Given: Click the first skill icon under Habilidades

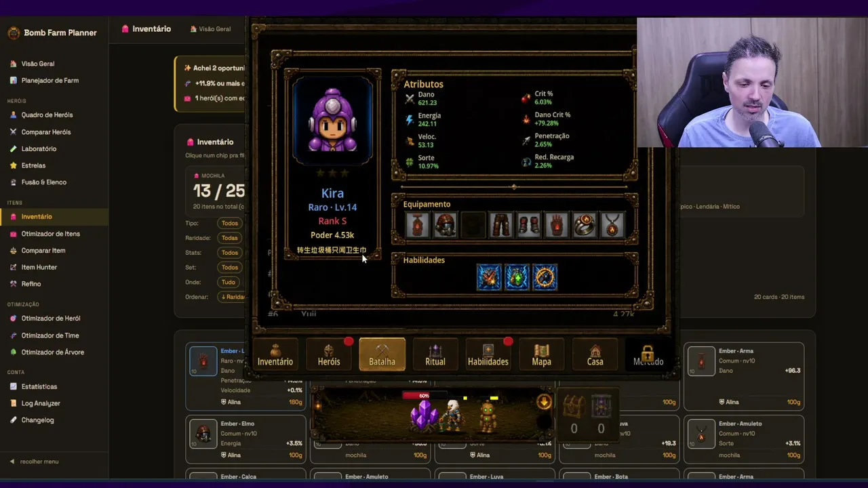Looking at the screenshot, I should pos(489,277).
